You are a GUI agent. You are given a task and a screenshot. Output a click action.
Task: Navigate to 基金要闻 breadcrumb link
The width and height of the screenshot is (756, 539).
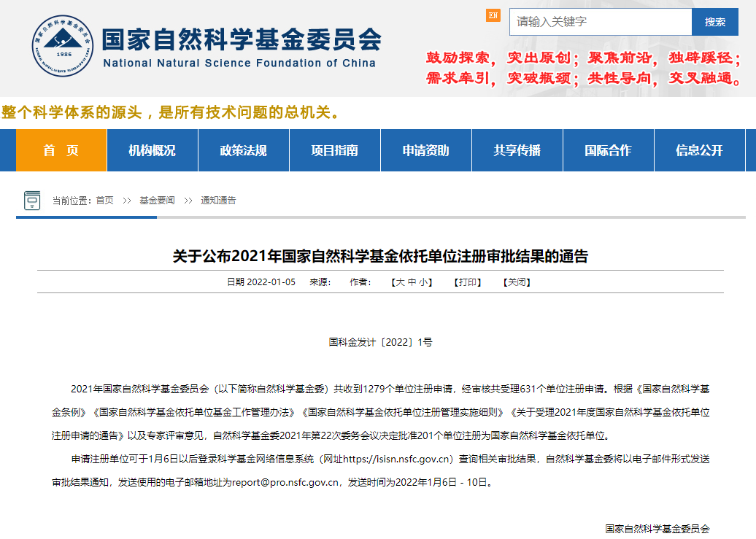click(157, 201)
